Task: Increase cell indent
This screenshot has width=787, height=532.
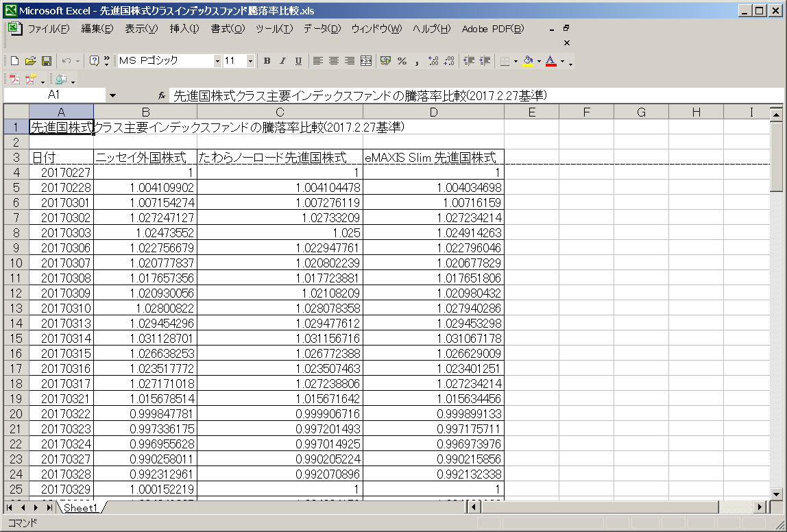Action: click(x=485, y=61)
